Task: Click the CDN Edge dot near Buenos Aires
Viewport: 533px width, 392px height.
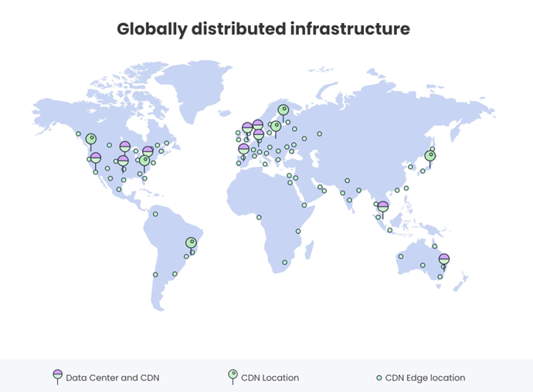Action: pos(175,274)
